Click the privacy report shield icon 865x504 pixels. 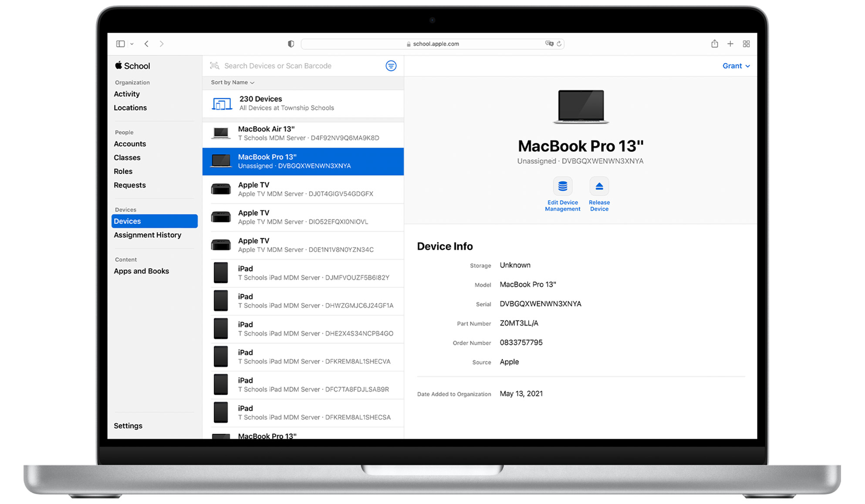click(x=291, y=44)
